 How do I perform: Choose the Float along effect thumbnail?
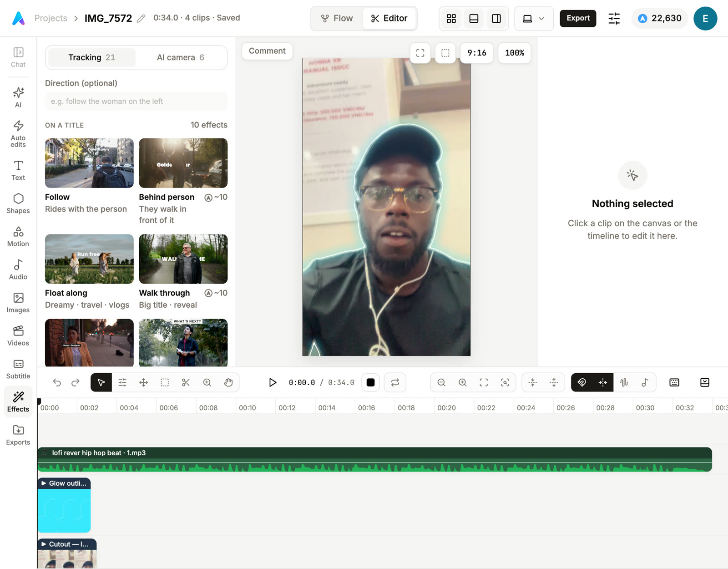[x=89, y=259]
